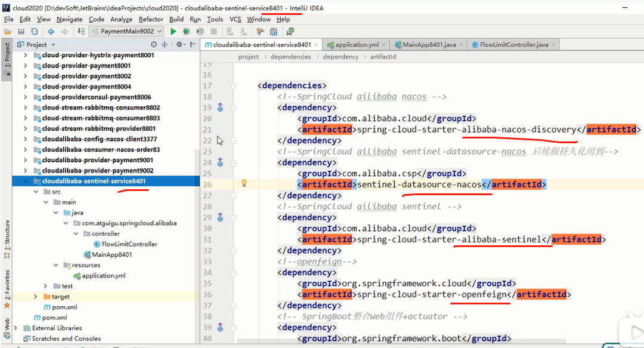The width and height of the screenshot is (644, 348).
Task: Click the artifactId breadcrumb
Action: coord(383,57)
